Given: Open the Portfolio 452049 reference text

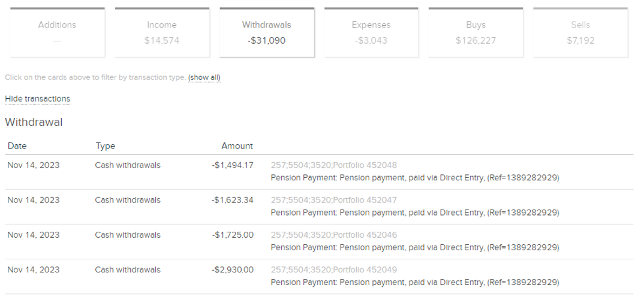Looking at the screenshot, I should click(x=334, y=270).
